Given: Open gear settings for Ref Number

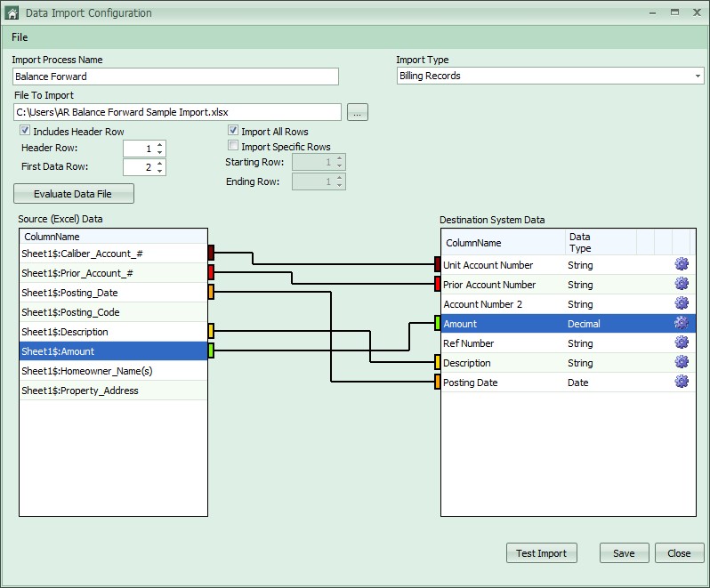Looking at the screenshot, I should (682, 342).
